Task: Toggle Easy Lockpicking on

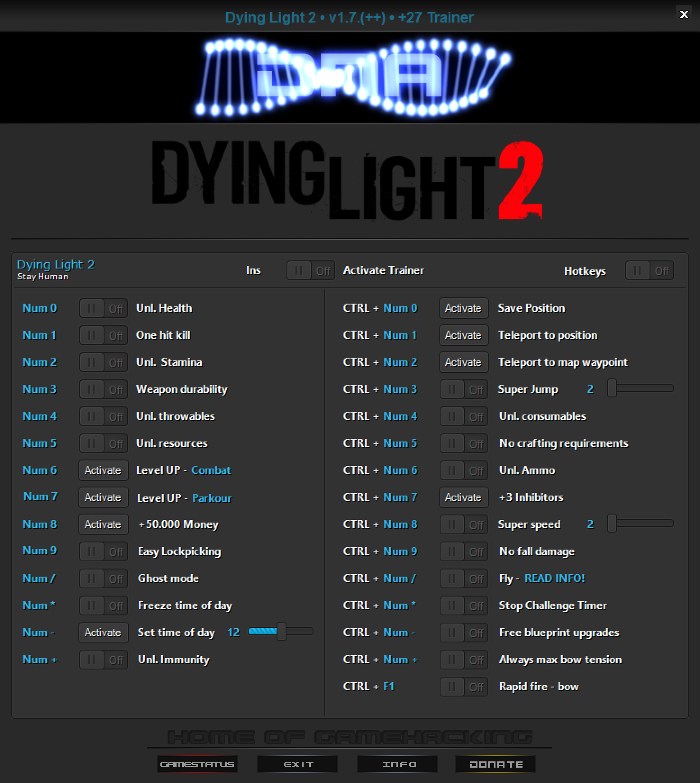Action: [x=104, y=551]
